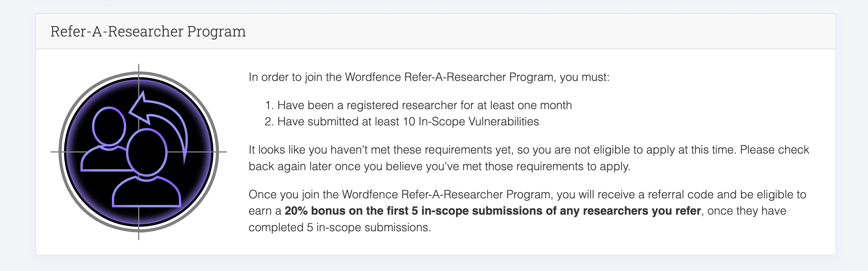Image resolution: width=868 pixels, height=271 pixels.
Task: Click the curved arrow in the referral badge
Action: tap(170, 115)
